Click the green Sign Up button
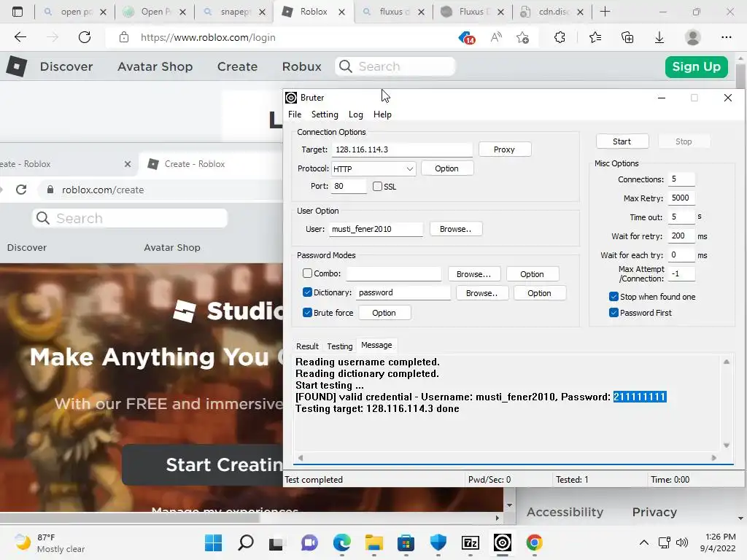The height and width of the screenshot is (560, 747). tap(696, 66)
